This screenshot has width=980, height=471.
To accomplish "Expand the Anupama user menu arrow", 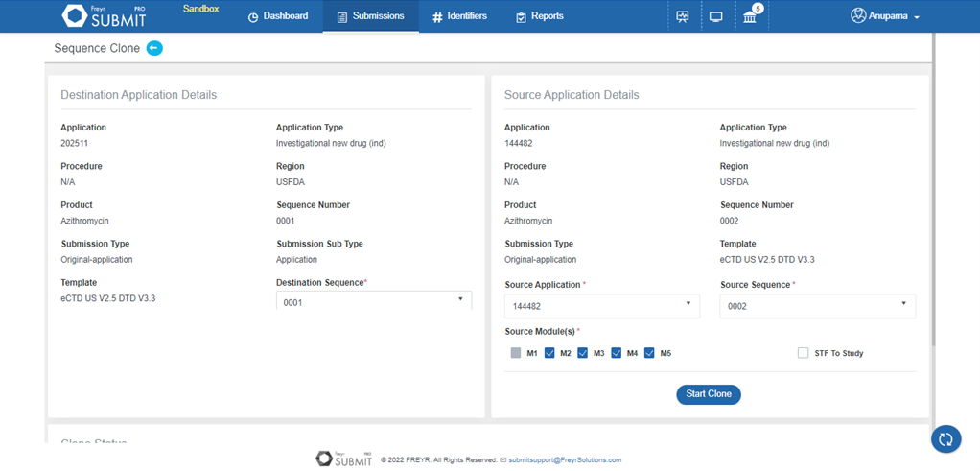I will tap(917, 17).
